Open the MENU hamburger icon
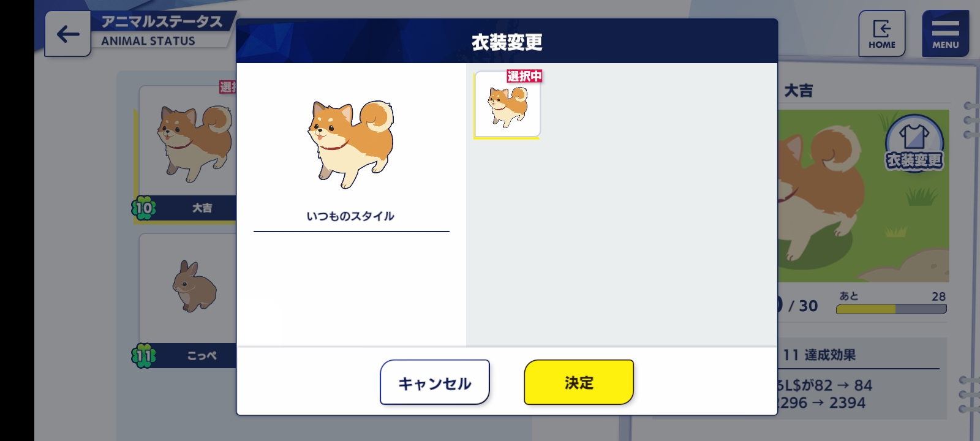 pyautogui.click(x=945, y=34)
